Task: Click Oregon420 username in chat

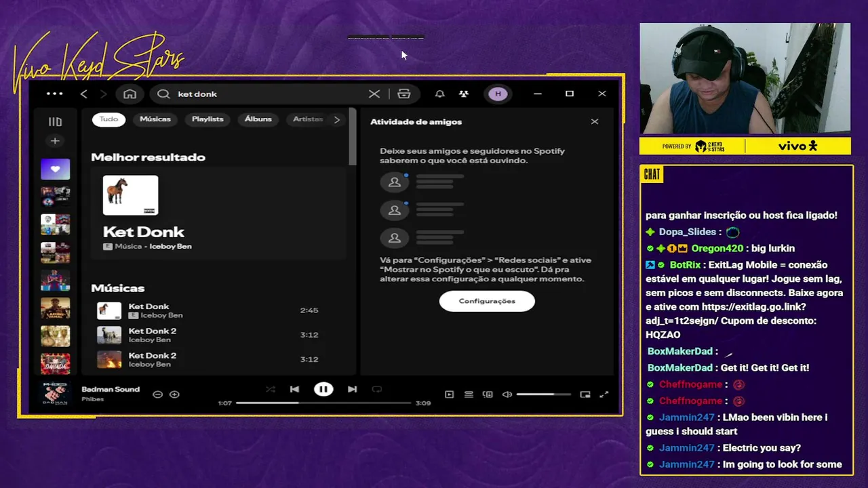Action: [x=717, y=249]
